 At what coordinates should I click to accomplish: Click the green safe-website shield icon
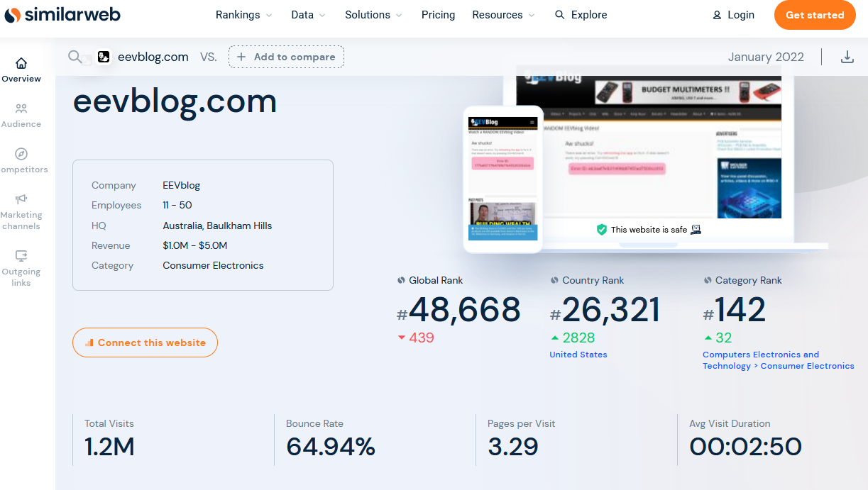pyautogui.click(x=602, y=230)
